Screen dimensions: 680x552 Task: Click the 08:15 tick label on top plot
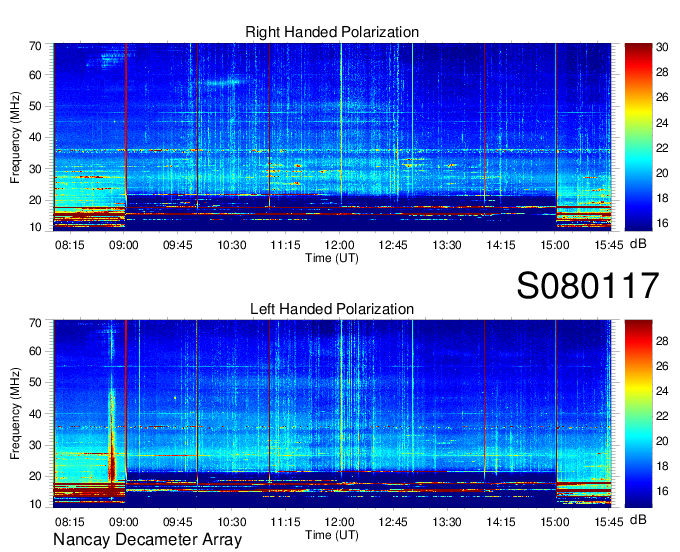pyautogui.click(x=69, y=245)
